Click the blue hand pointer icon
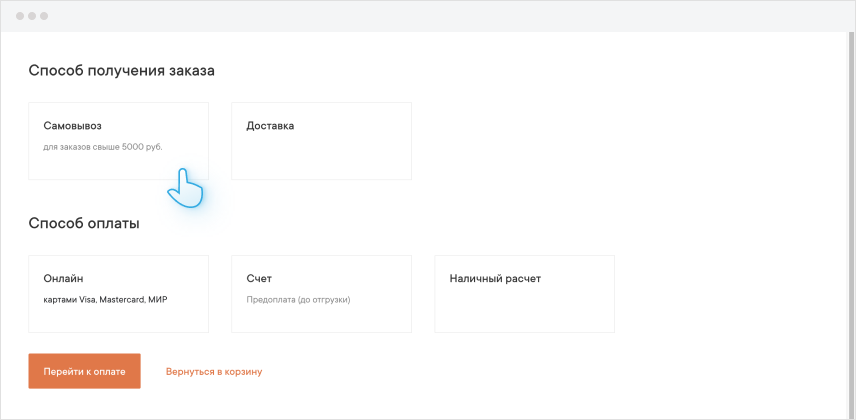This screenshot has height=420, width=856. pyautogui.click(x=186, y=187)
